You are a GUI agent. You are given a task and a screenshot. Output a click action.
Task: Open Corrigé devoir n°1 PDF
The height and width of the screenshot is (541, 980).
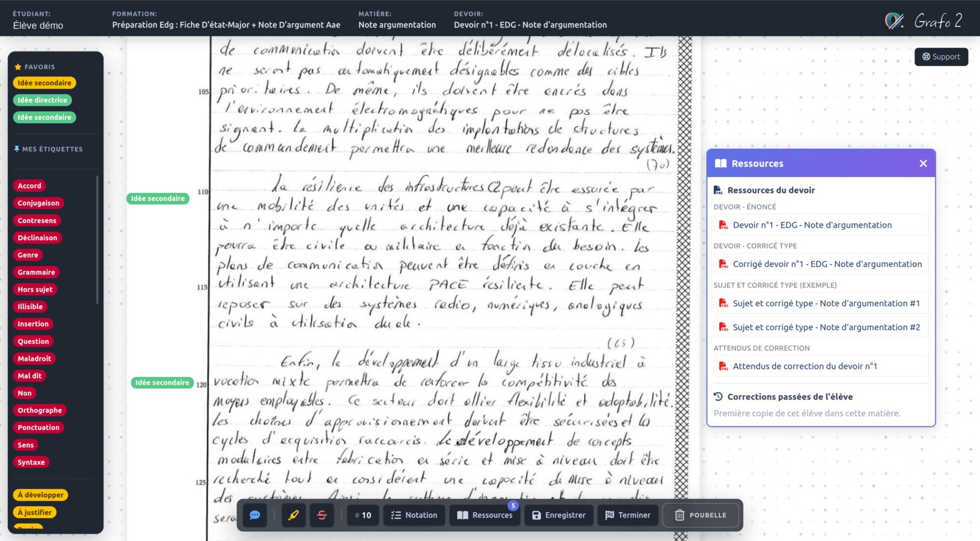click(x=821, y=264)
